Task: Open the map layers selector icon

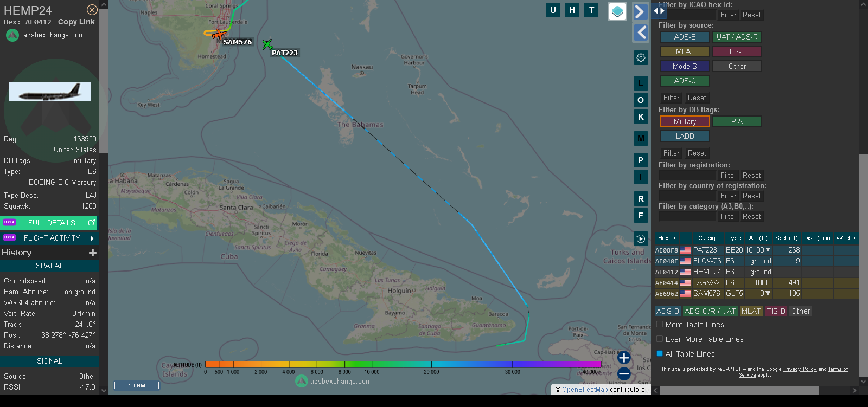Action: click(617, 11)
